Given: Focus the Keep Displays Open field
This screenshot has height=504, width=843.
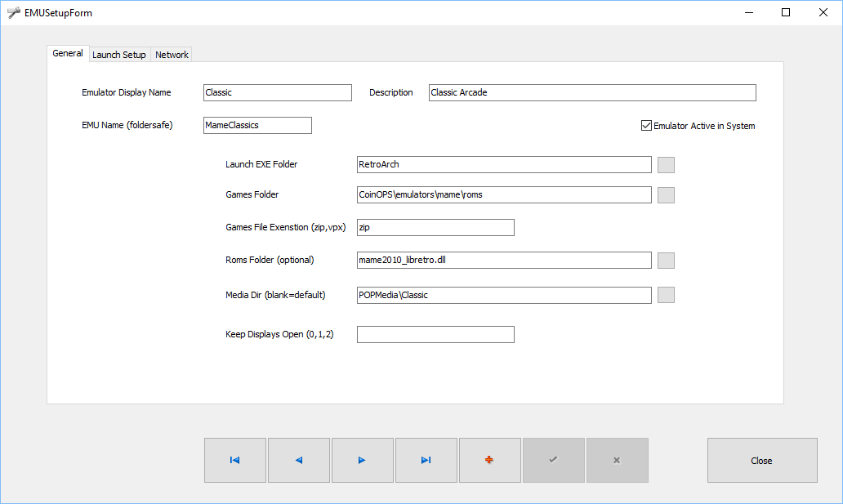Looking at the screenshot, I should tap(435, 335).
